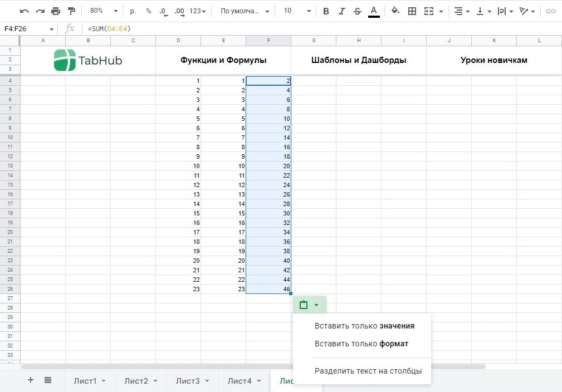Click 'Шаблоны и Дашборды' heading
This screenshot has width=562, height=392.
359,60
